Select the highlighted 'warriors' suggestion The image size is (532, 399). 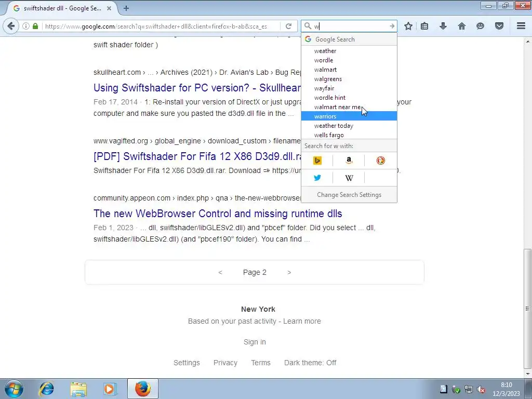(x=349, y=116)
